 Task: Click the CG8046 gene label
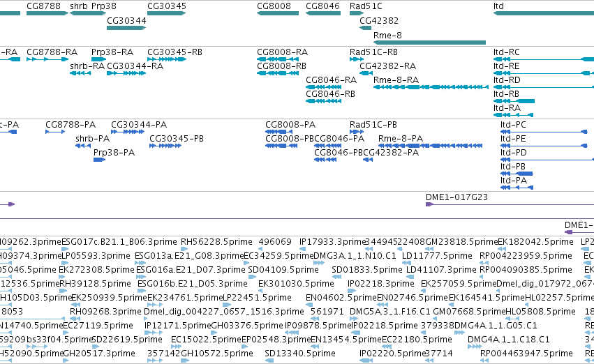[322, 6]
